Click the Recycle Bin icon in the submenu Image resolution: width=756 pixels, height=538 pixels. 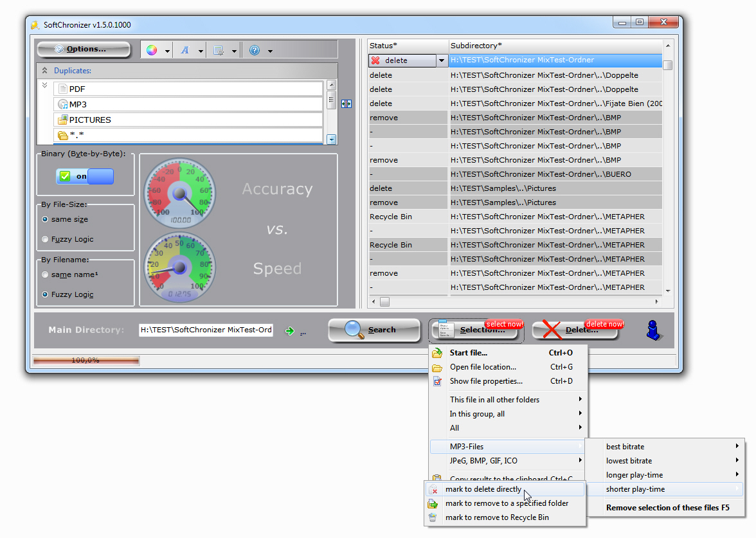coord(433,518)
